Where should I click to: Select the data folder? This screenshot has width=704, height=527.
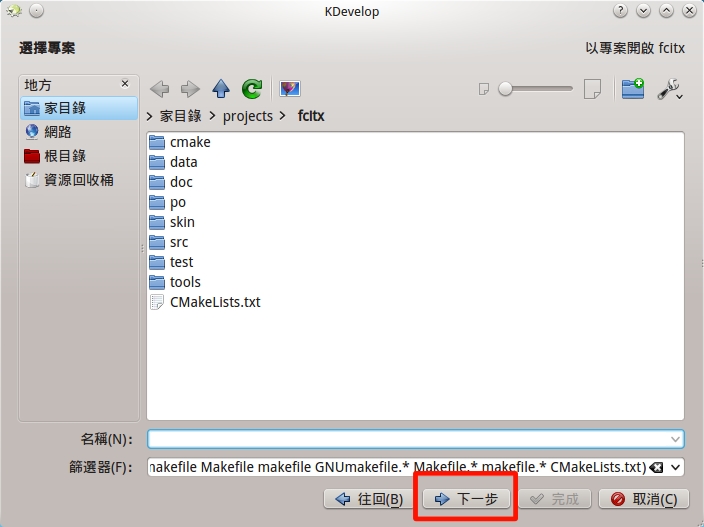click(173, 162)
